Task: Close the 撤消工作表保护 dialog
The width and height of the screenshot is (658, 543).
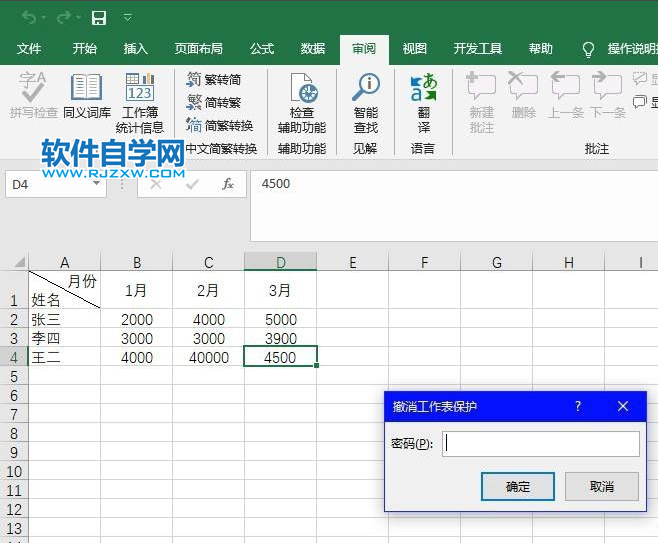Action: point(623,406)
